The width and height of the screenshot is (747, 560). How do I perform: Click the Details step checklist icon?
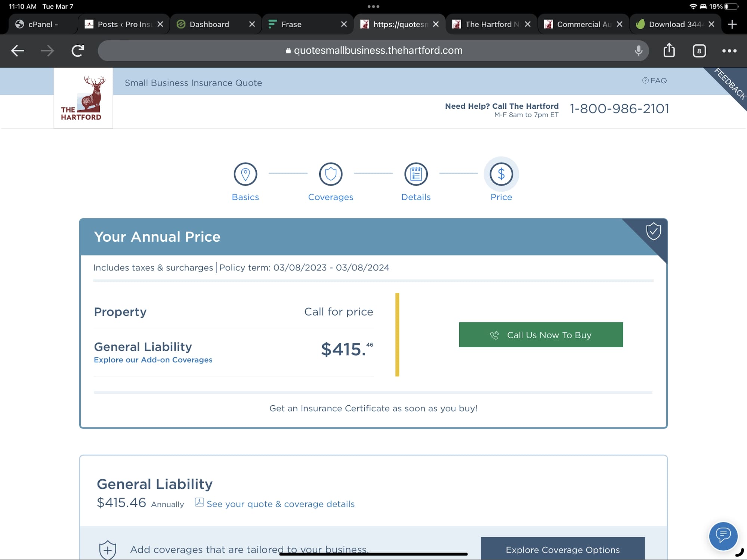click(416, 174)
